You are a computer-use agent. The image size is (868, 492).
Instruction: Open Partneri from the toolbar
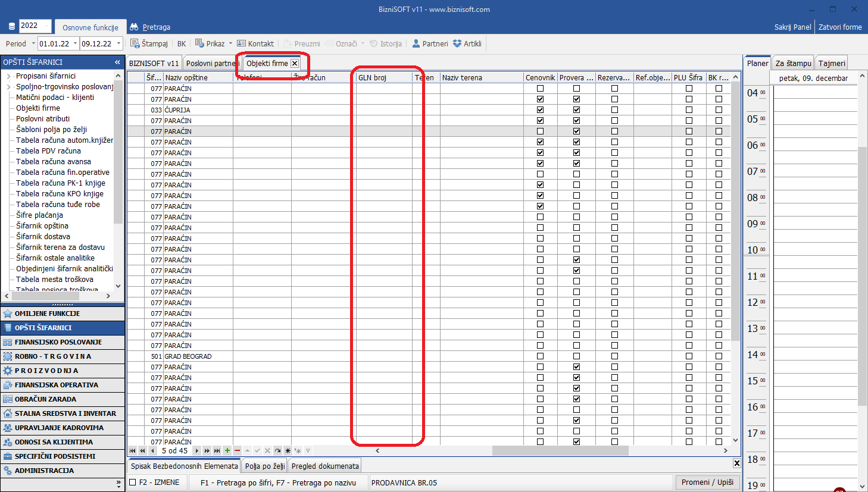(430, 43)
